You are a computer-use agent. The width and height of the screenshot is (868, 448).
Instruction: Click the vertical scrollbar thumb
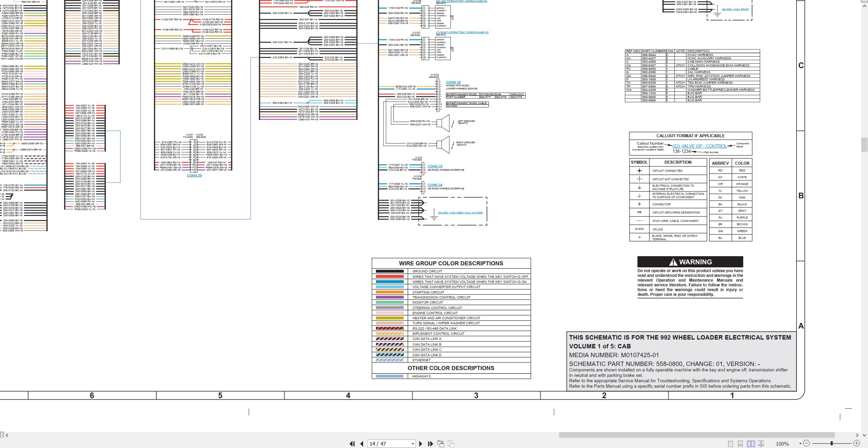[x=865, y=145]
